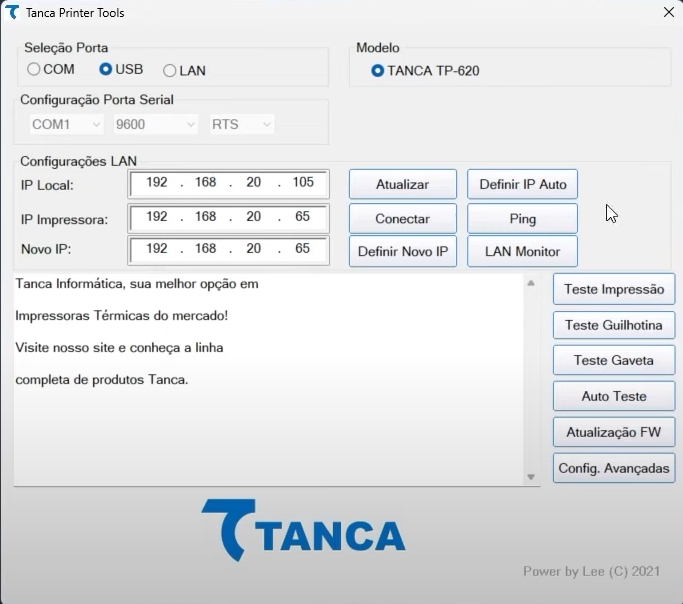Click 'Impressoras Térmicas do mercado!' line
683x604 pixels.
tap(122, 316)
